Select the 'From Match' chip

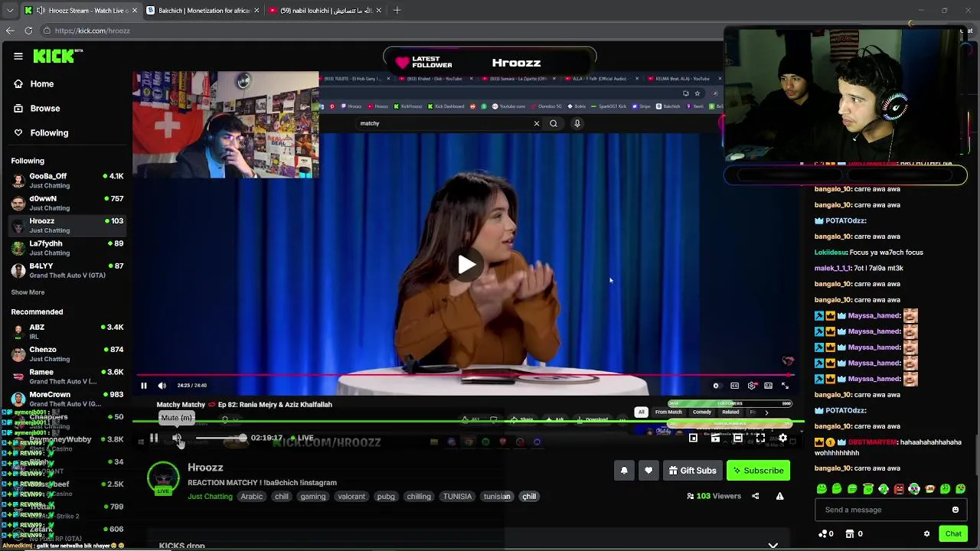[668, 412]
